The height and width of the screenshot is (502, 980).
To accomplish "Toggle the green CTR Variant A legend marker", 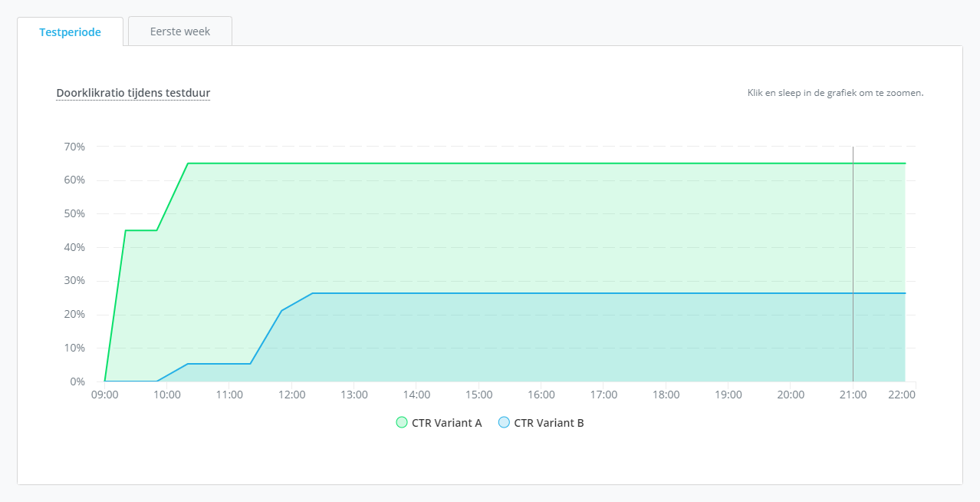I will coord(401,421).
